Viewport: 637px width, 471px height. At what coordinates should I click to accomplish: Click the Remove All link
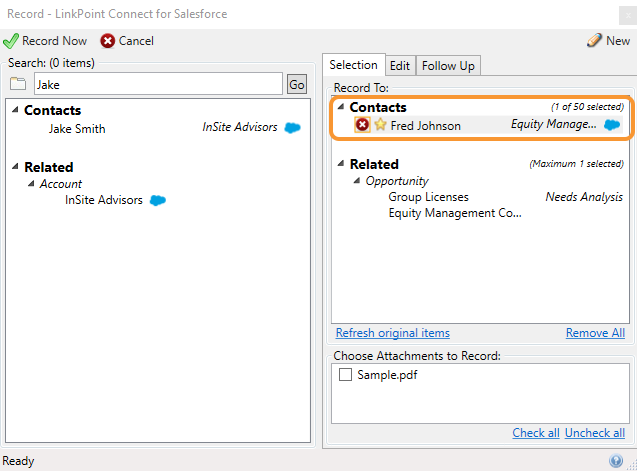pos(595,333)
